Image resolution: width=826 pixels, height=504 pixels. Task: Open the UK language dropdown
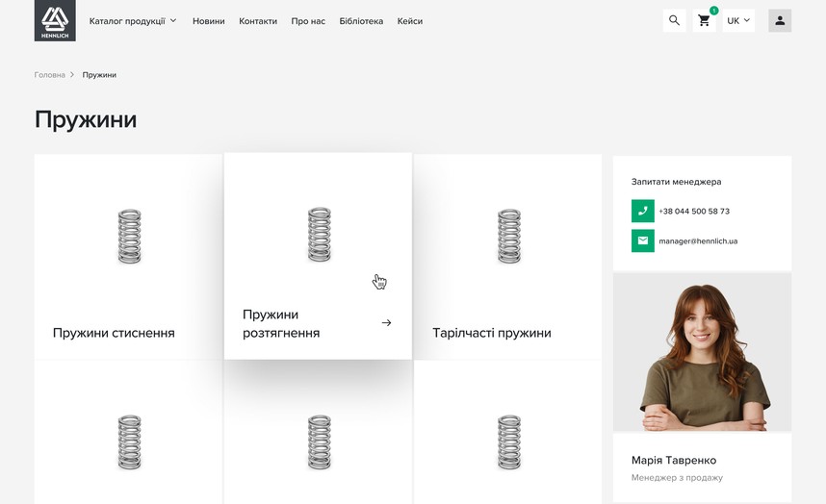[x=738, y=20]
